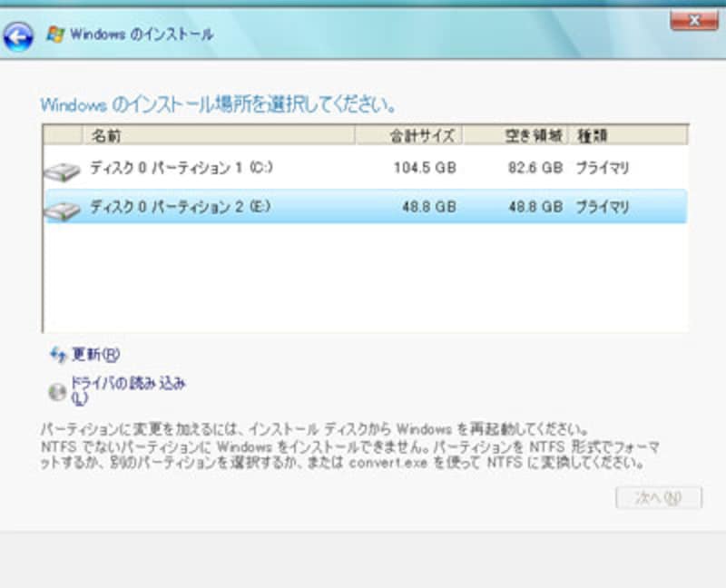Click the disk icon for Partition 1 (C:)
Viewport: 726px width, 588px height.
64,170
